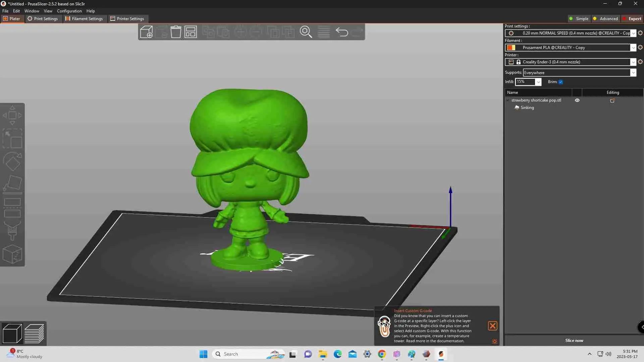This screenshot has height=362, width=644.
Task: Switch to sliced layers preview icon
Action: click(x=34, y=334)
